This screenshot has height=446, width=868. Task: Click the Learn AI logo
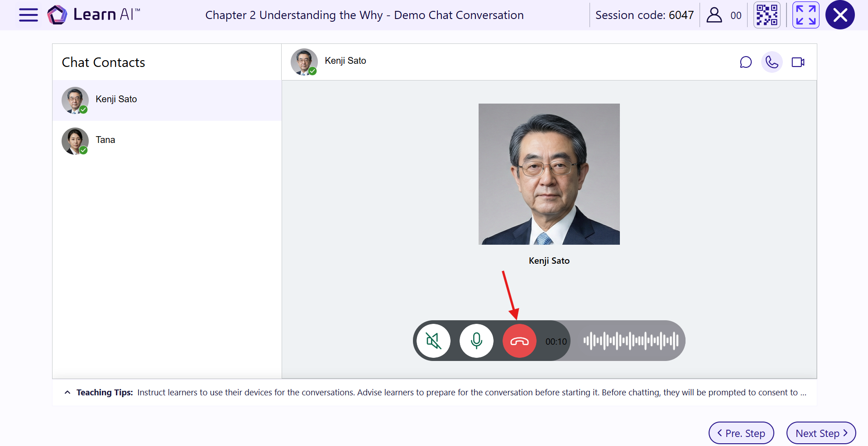[x=94, y=14]
